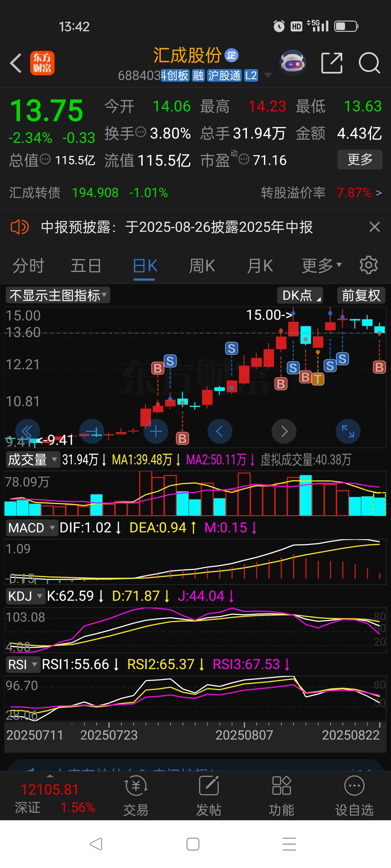Tap 总值 info circle icon
The image size is (391, 868).
(45, 159)
